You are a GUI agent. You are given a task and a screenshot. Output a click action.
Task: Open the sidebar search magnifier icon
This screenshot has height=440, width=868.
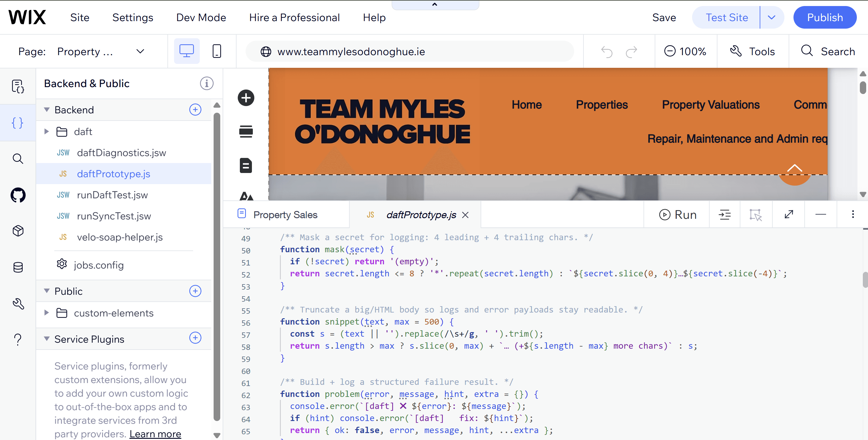coord(18,159)
